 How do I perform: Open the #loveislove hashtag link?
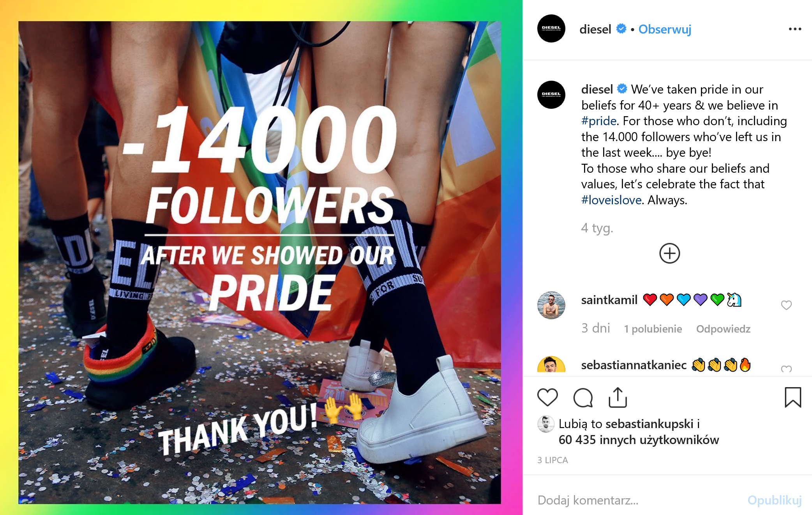coord(611,200)
